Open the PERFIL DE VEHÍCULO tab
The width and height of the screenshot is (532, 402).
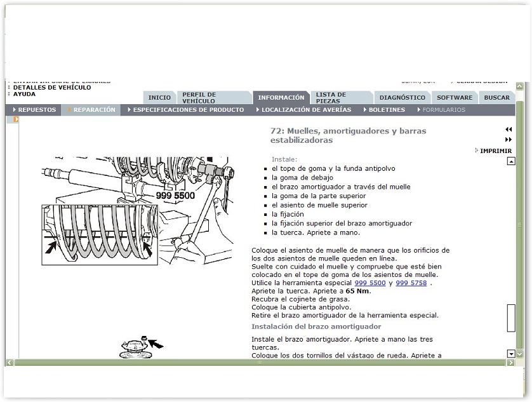tap(214, 97)
